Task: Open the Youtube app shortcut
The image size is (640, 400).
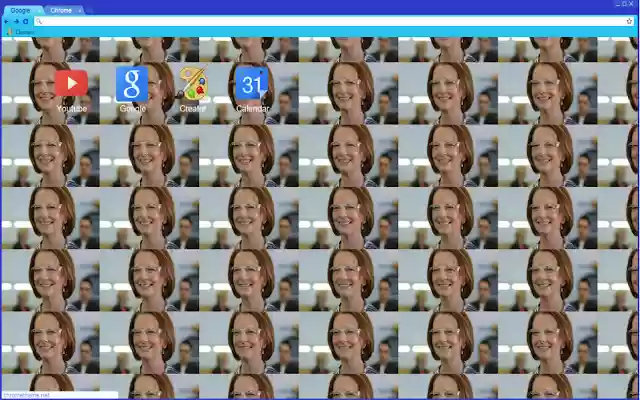Action: tap(71, 84)
